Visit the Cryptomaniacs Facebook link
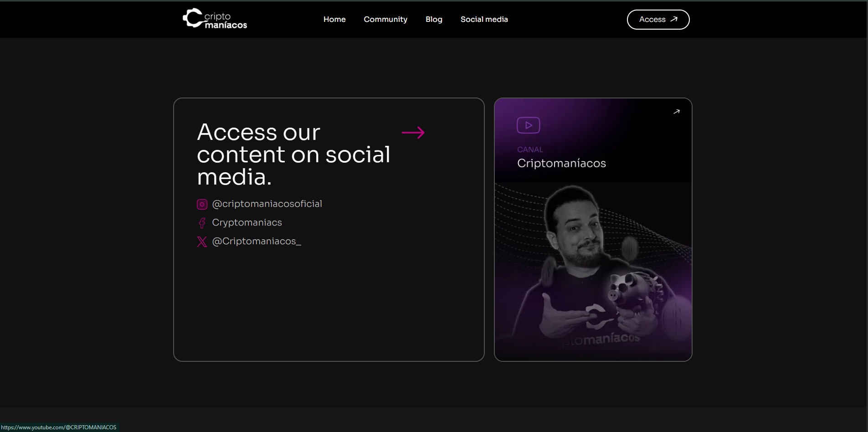Image resolution: width=868 pixels, height=432 pixels. pos(247,222)
